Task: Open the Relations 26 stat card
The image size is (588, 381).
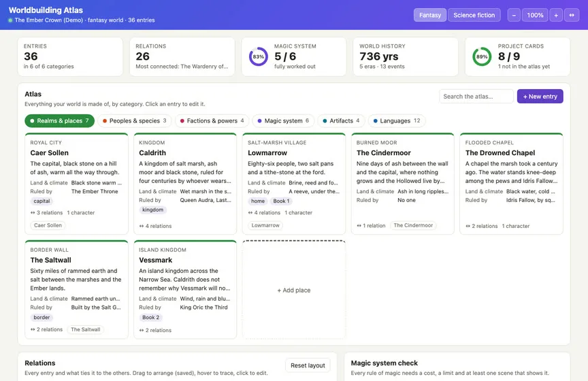Action: click(182, 56)
